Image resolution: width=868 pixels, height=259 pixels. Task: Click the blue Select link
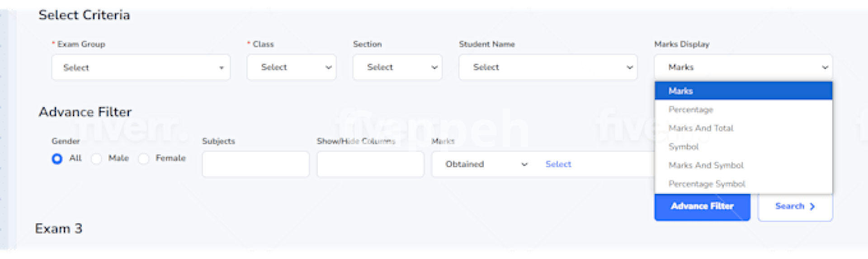click(x=558, y=164)
